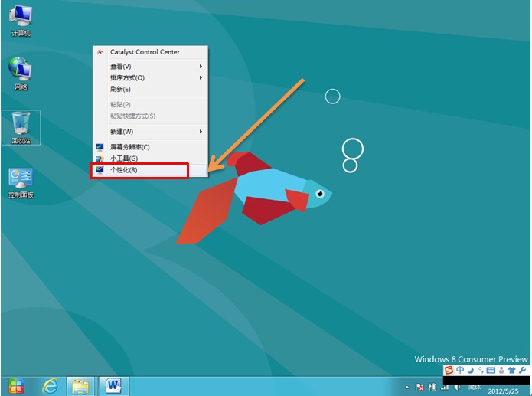Image resolution: width=532 pixels, height=396 pixels.
Task: Click monitor icon beside 个性化(R)
Action: 100,170
